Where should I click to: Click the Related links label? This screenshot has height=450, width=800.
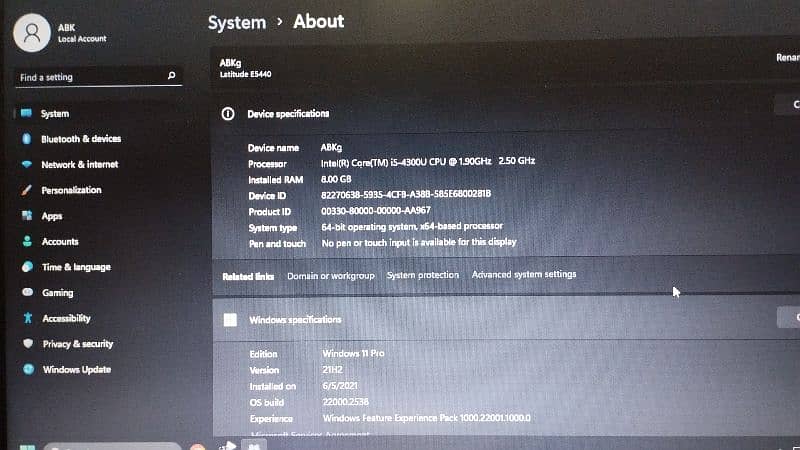point(248,277)
